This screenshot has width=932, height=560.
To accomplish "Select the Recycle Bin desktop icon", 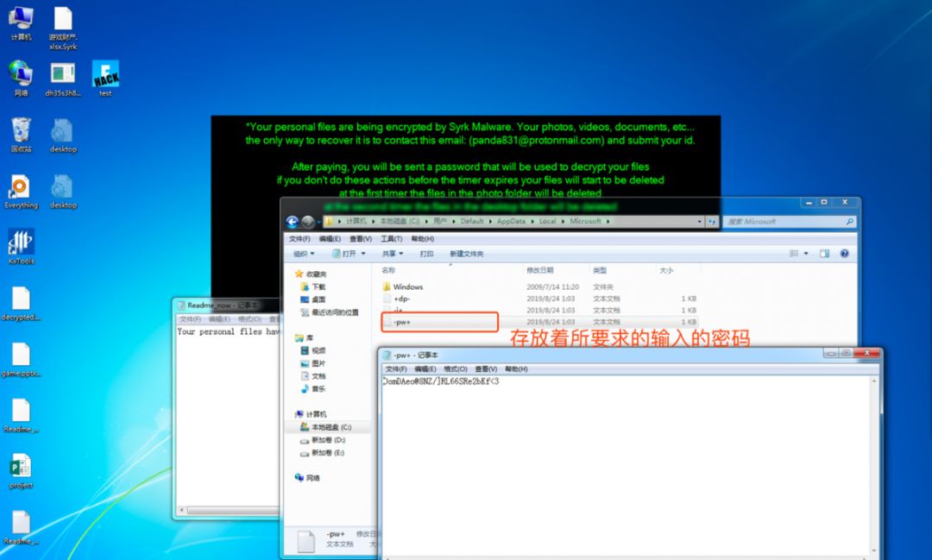I will 21,132.
